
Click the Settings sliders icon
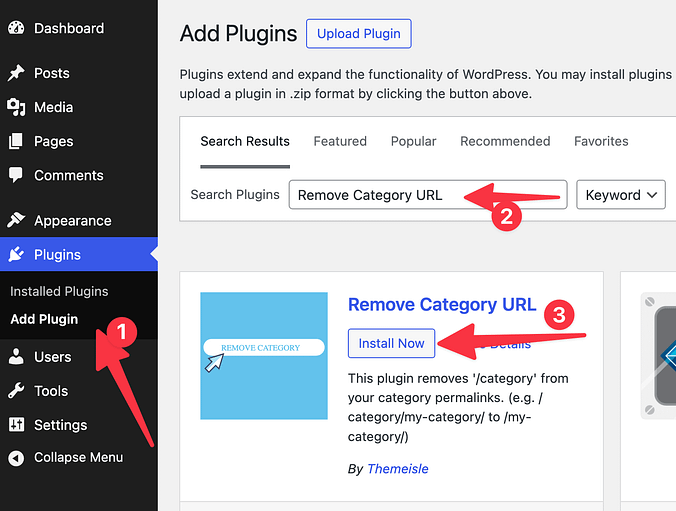click(16, 425)
